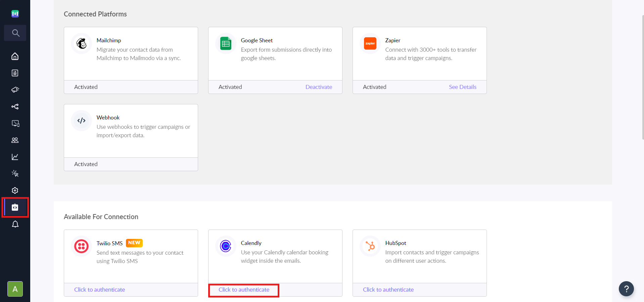
Task: Open analytics via the line chart icon
Action: [15, 157]
